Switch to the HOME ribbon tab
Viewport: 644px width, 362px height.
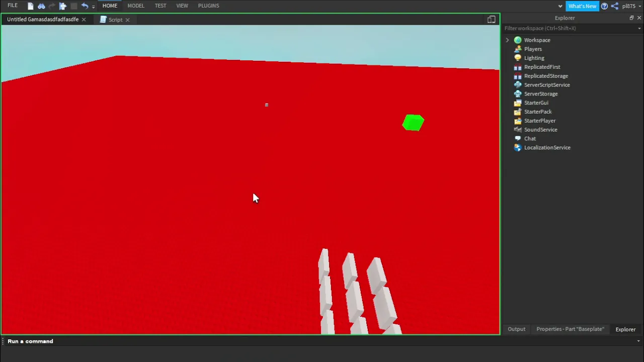[x=110, y=6]
